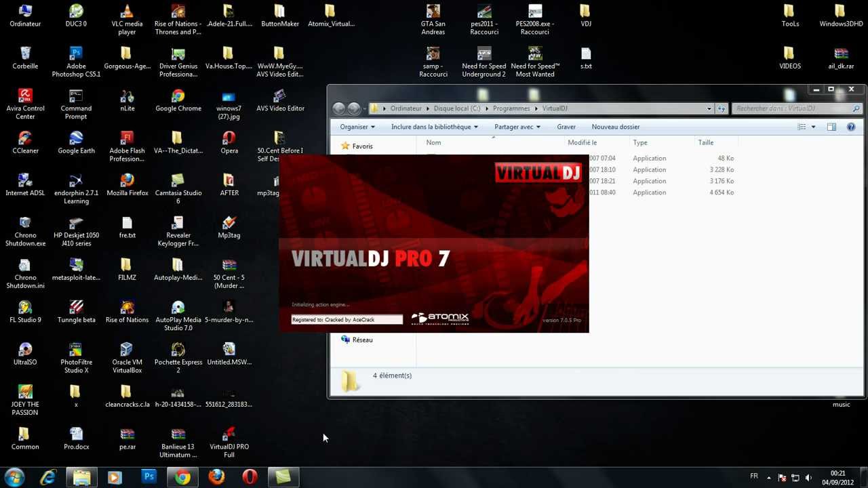Screen dimensions: 868x488
Task: Click the Disque local (C:) breadcrumb
Action: click(x=457, y=108)
